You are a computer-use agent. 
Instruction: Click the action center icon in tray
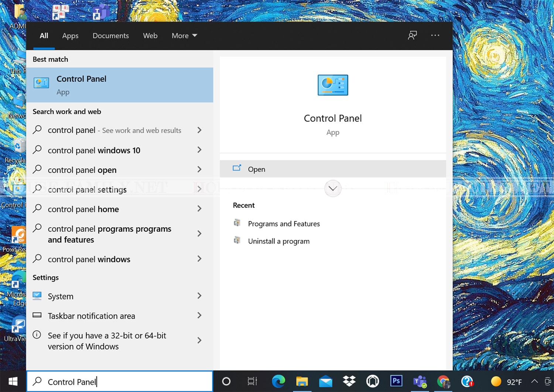549,381
